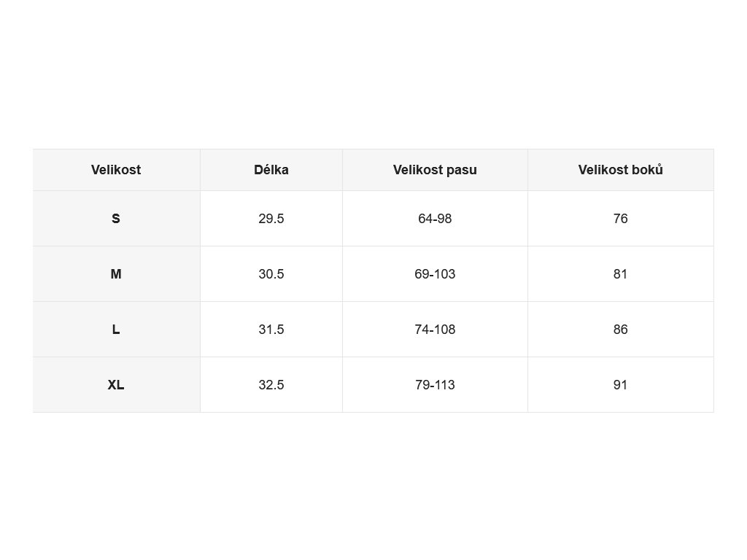
Task: Click the hip value 91
Action: (620, 385)
